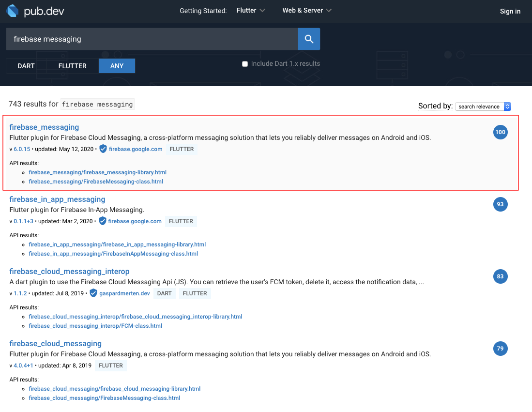Click FLUTTER tag on firebase_cloud_messaging result
This screenshot has width=532, height=412.
[110, 366]
